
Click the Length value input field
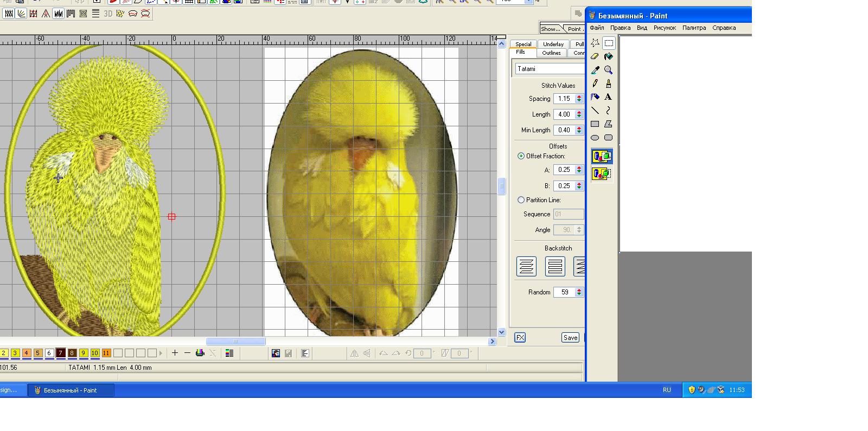tap(564, 114)
